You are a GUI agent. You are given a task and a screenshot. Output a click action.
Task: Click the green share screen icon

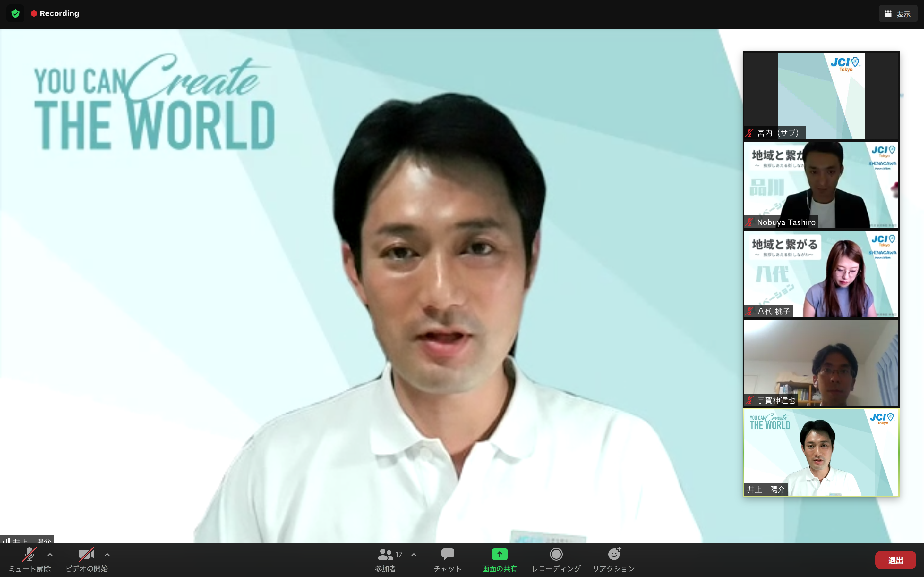tap(500, 554)
